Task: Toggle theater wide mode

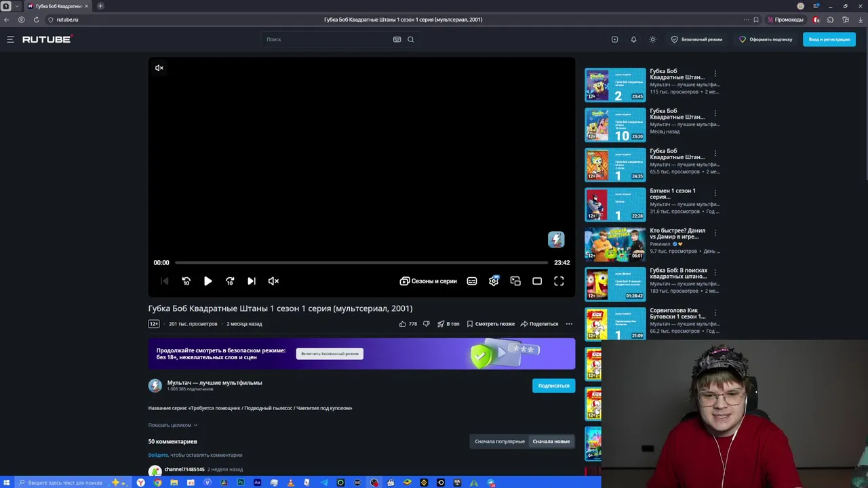Action: (x=537, y=281)
